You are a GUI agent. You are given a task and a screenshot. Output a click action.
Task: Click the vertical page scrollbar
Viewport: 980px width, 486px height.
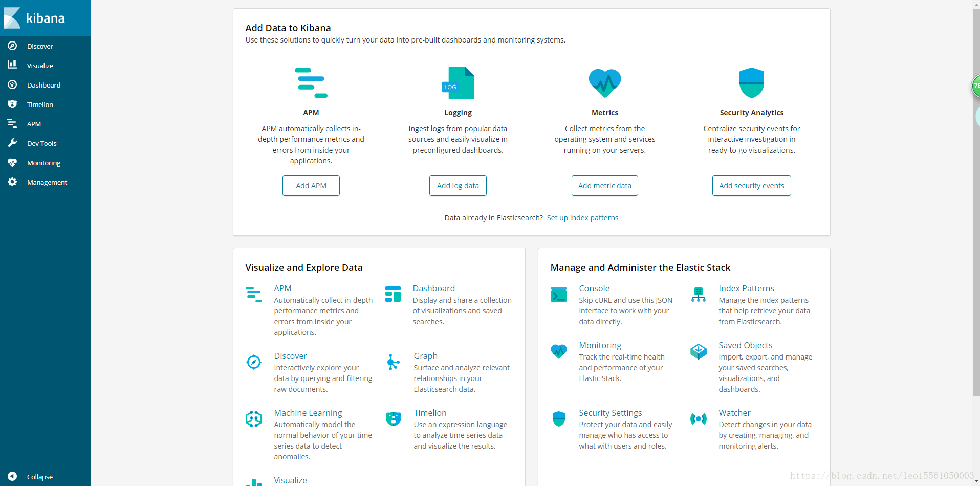pyautogui.click(x=976, y=202)
